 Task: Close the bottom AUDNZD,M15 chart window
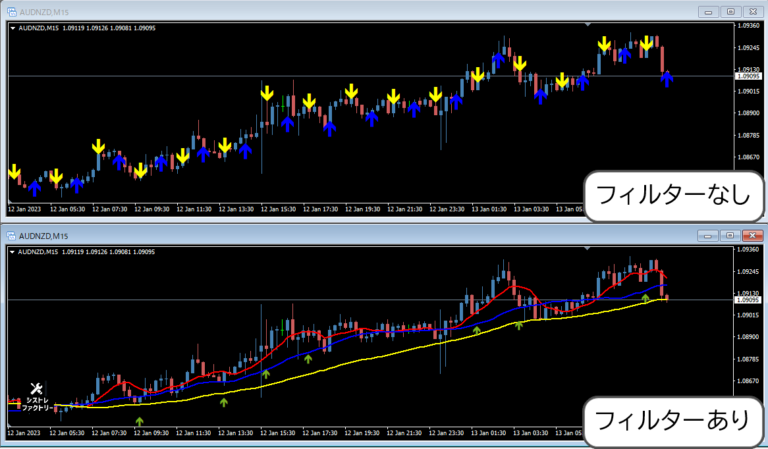pyautogui.click(x=751, y=236)
